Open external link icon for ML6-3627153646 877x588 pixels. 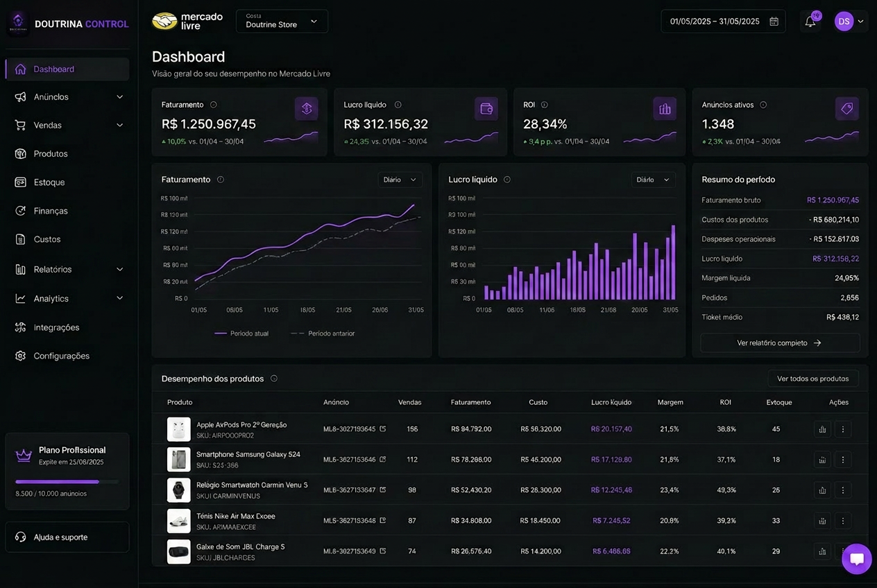pos(383,459)
